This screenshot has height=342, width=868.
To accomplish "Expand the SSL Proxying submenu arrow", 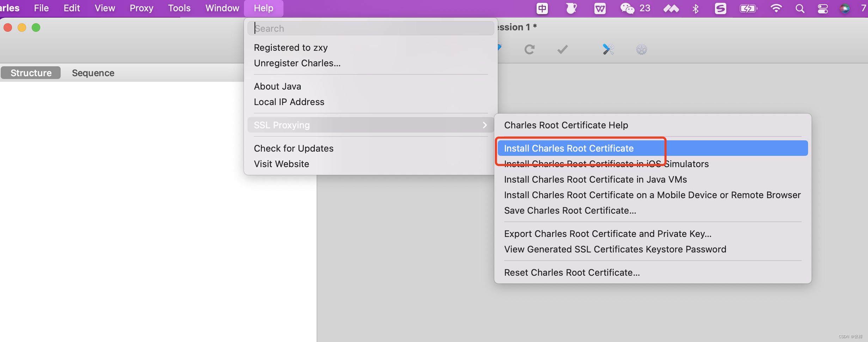I will (x=485, y=125).
